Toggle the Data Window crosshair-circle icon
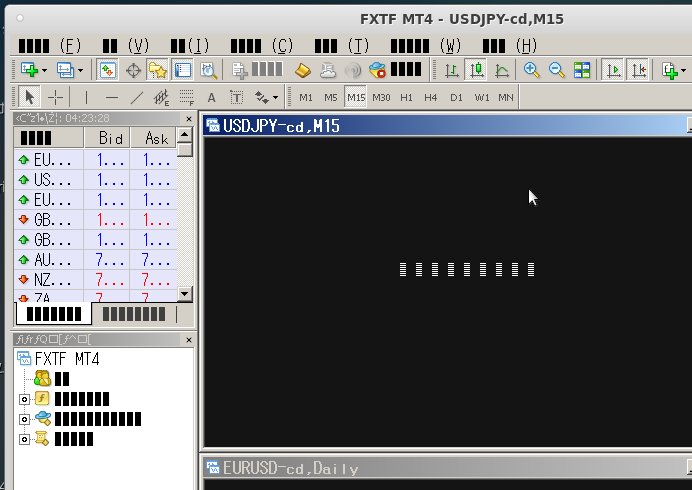The width and height of the screenshot is (692, 490). coord(133,71)
